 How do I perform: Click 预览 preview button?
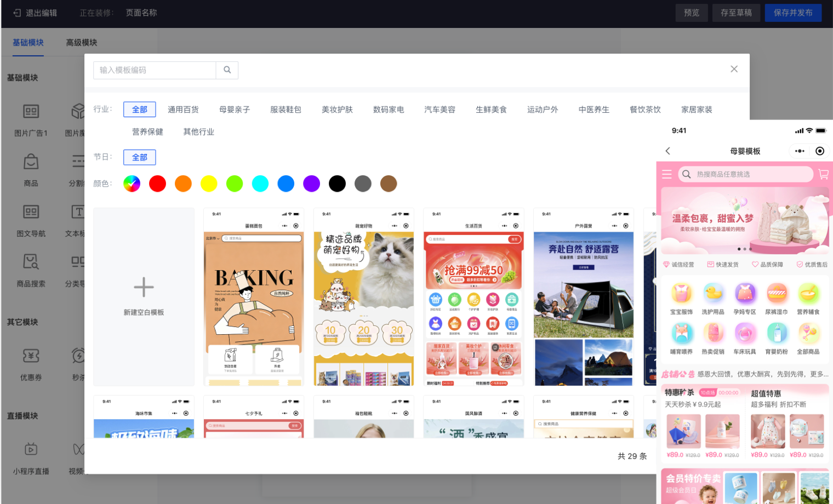point(692,13)
